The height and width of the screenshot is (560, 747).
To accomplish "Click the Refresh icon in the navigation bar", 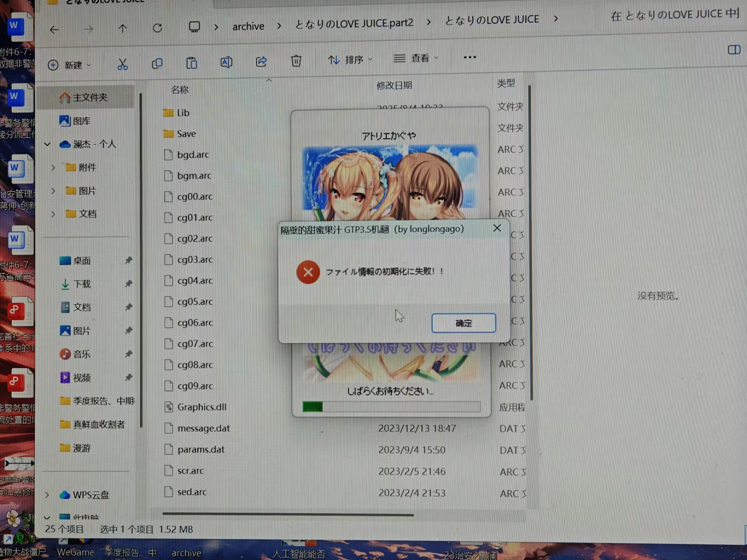I will (158, 28).
